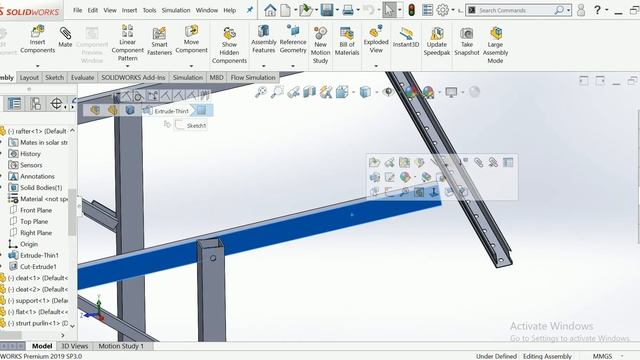Screen dimensions: 640x360
Task: Click Section View in view toolbar
Action: [x=309, y=92]
